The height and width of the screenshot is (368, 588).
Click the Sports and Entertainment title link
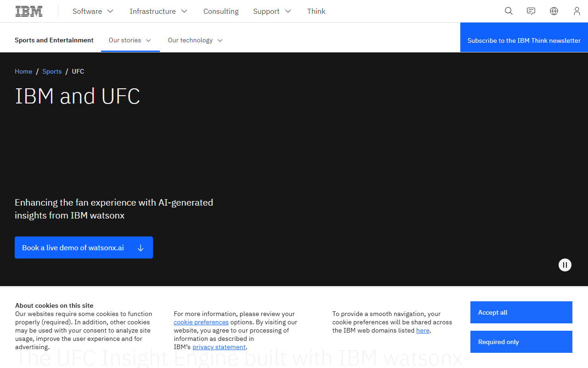[x=54, y=40]
